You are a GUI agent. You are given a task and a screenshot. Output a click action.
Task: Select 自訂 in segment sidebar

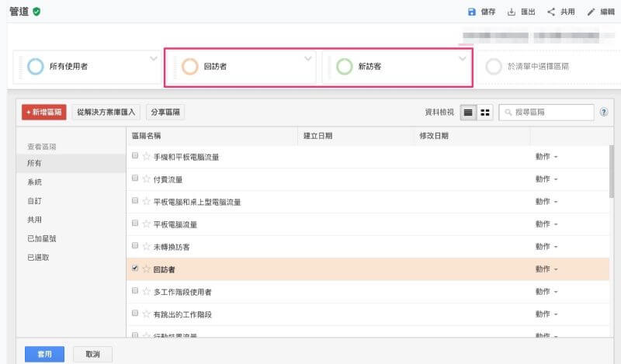(71, 201)
